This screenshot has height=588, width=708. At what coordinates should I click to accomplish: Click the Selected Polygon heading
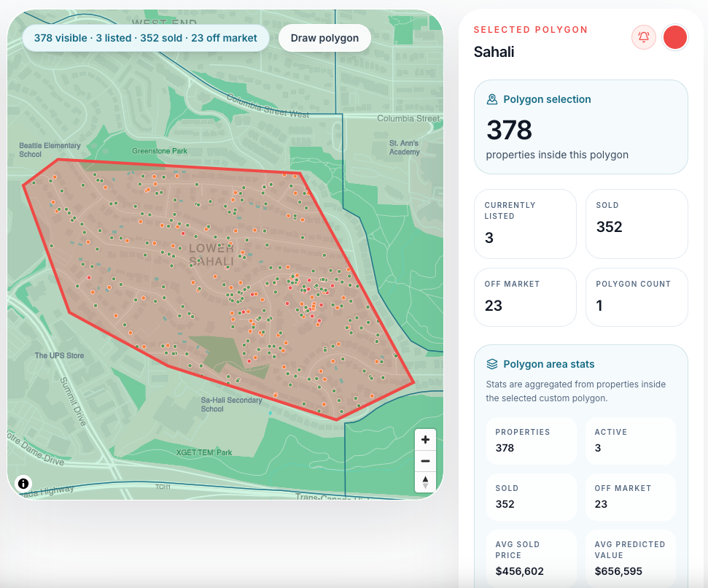point(531,30)
